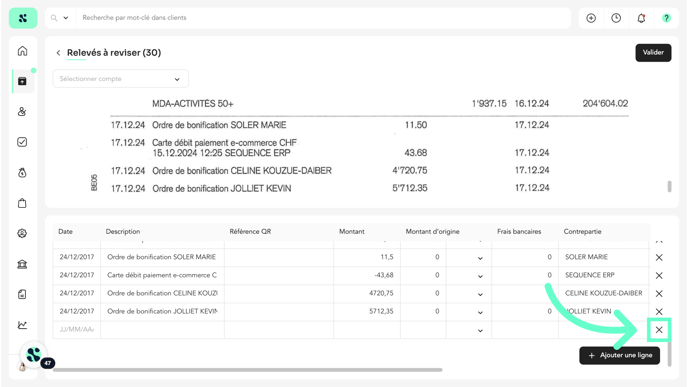Viewport: 688px width, 387px height.
Task: Open the inbox archive sidebar icon
Action: click(x=22, y=81)
